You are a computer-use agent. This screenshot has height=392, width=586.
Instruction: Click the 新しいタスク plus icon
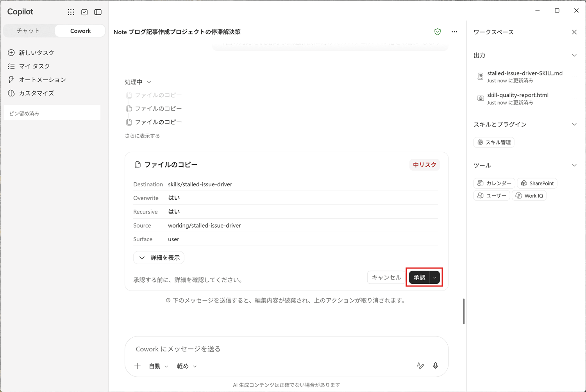pos(11,53)
